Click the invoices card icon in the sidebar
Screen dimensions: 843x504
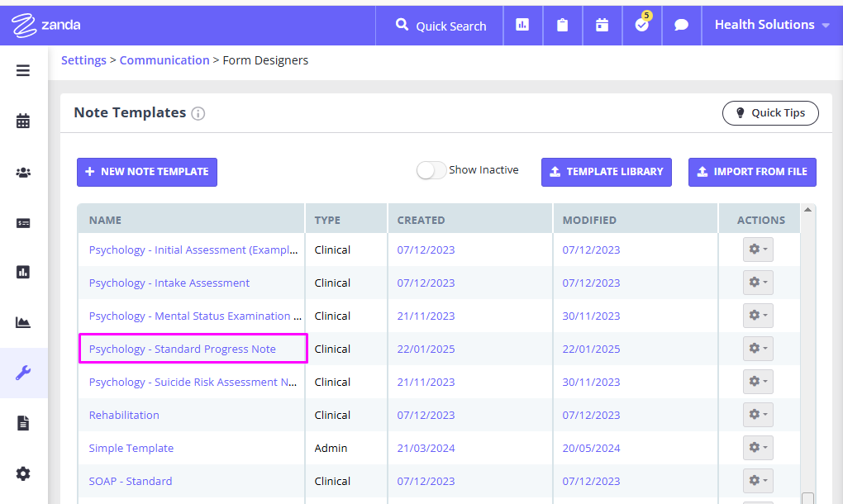(x=22, y=222)
